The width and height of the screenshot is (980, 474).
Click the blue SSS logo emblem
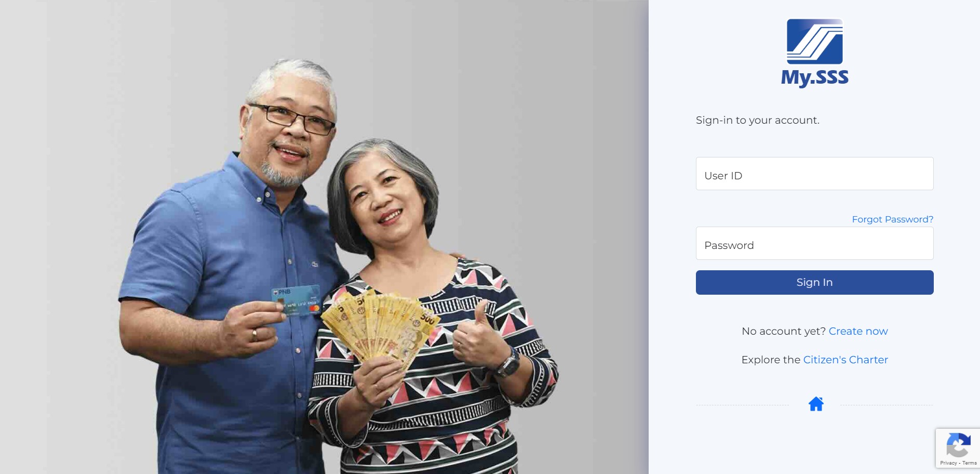coord(814,42)
